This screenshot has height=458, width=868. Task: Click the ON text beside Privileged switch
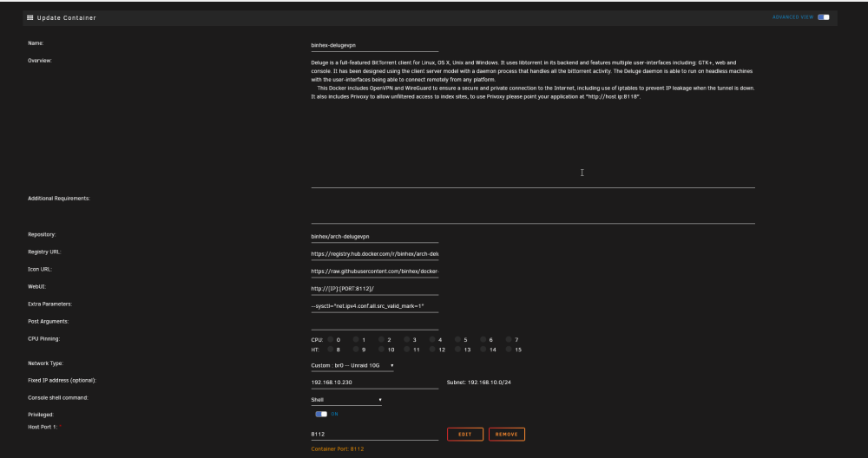(334, 414)
